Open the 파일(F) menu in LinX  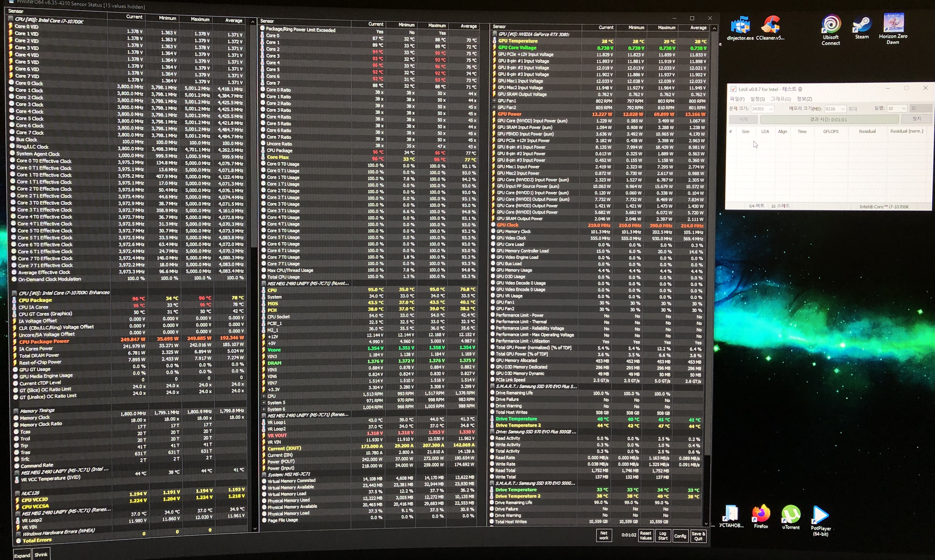pos(737,99)
